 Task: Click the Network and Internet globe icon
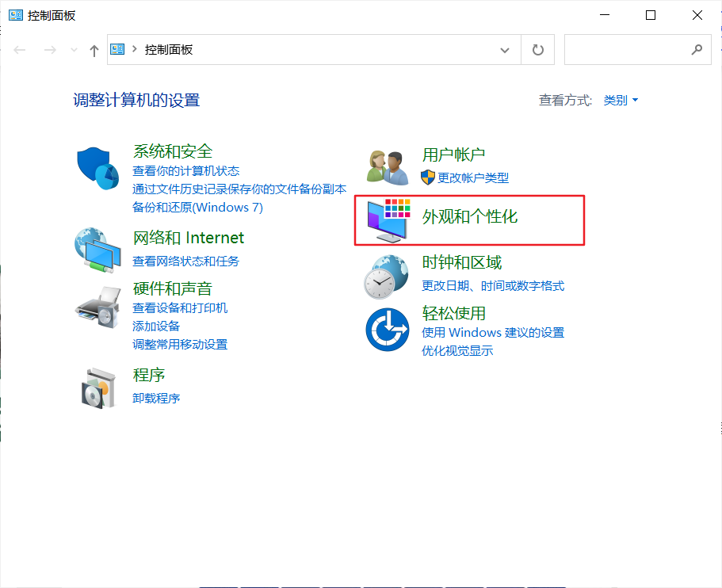coord(97,250)
